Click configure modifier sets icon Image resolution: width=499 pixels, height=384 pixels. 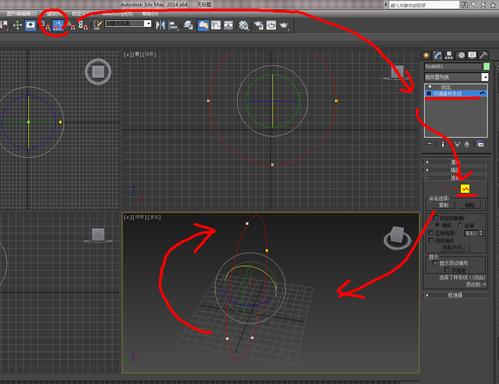[480, 144]
